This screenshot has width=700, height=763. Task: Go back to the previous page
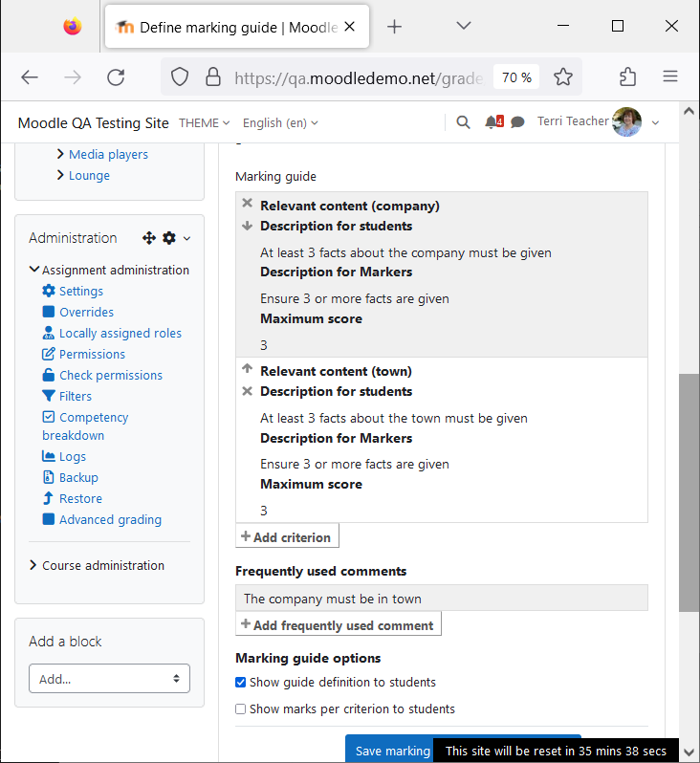pos(30,76)
